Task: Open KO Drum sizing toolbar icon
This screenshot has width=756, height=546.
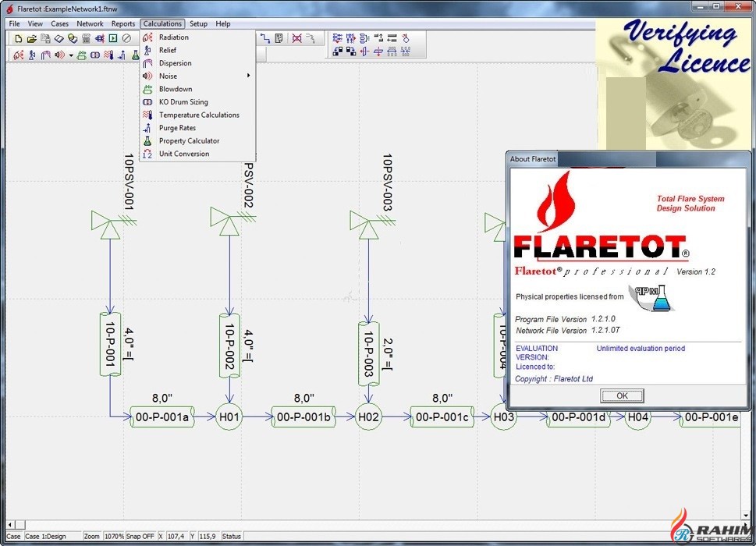Action: tap(95, 55)
